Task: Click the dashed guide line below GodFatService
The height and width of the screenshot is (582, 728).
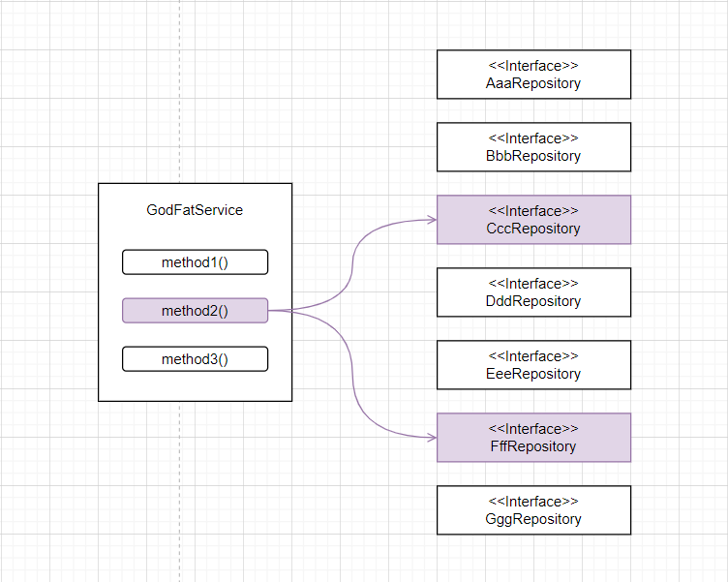Action: click(x=180, y=484)
